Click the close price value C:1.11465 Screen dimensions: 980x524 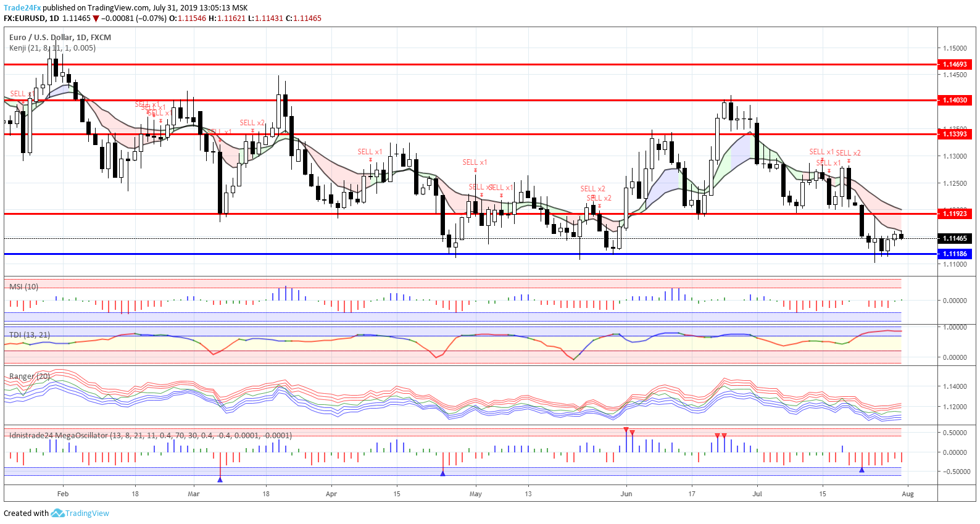point(304,19)
